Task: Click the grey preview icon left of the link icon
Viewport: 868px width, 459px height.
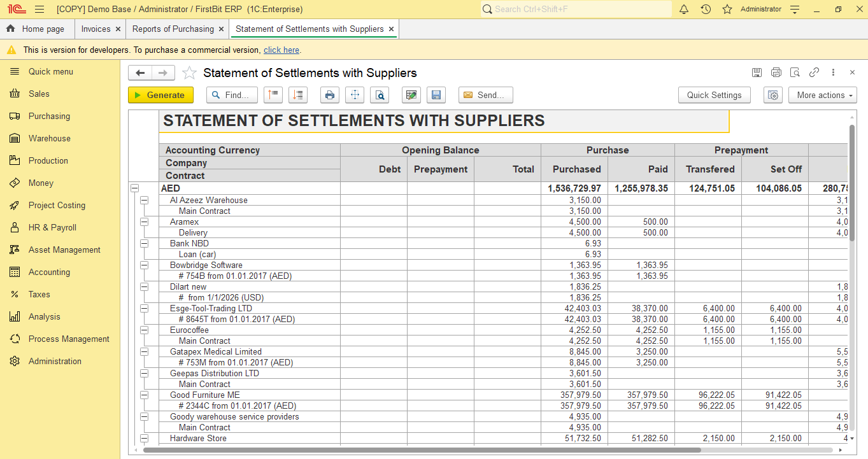Action: (x=795, y=73)
